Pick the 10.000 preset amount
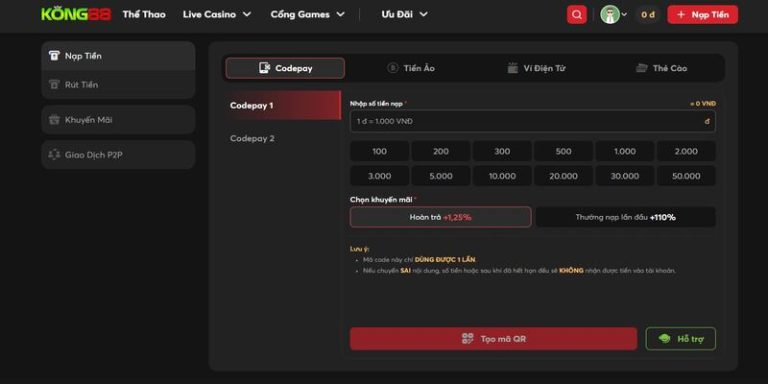The image size is (768, 384). [x=502, y=176]
